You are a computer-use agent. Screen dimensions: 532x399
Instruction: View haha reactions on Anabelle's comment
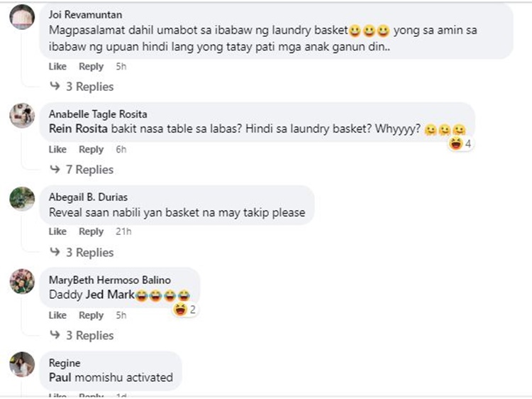tap(460, 143)
